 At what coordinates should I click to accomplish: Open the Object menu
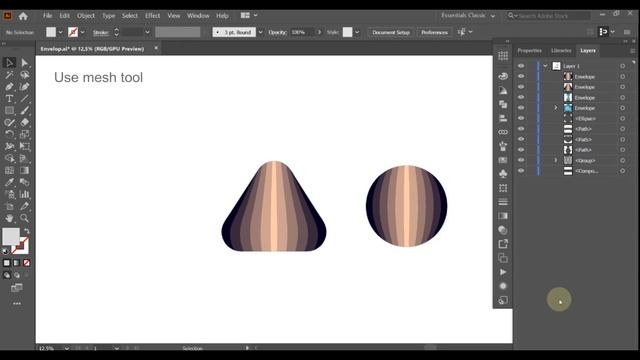[x=86, y=16]
